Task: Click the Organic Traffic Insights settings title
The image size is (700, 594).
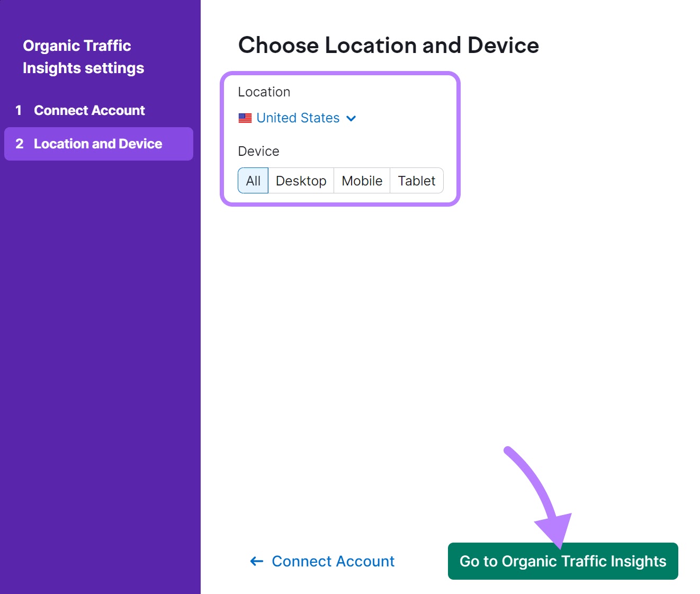Action: [83, 56]
